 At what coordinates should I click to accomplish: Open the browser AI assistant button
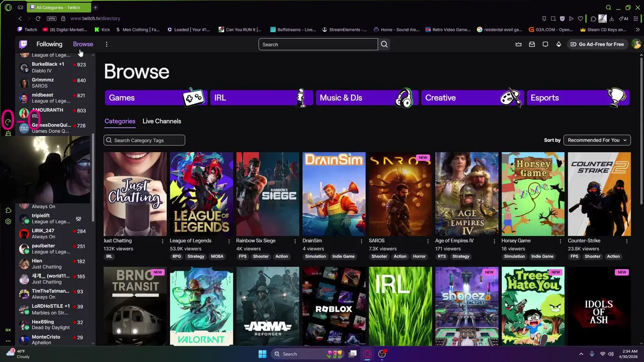click(624, 19)
